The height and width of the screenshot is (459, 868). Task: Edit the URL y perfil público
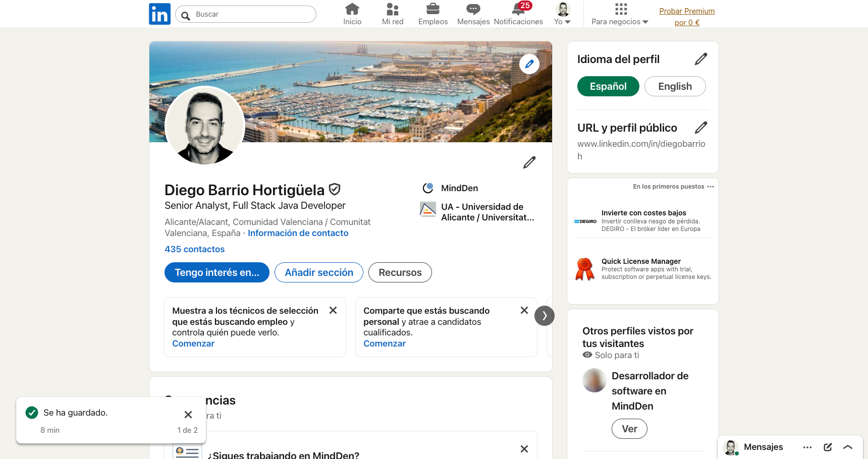pyautogui.click(x=701, y=127)
